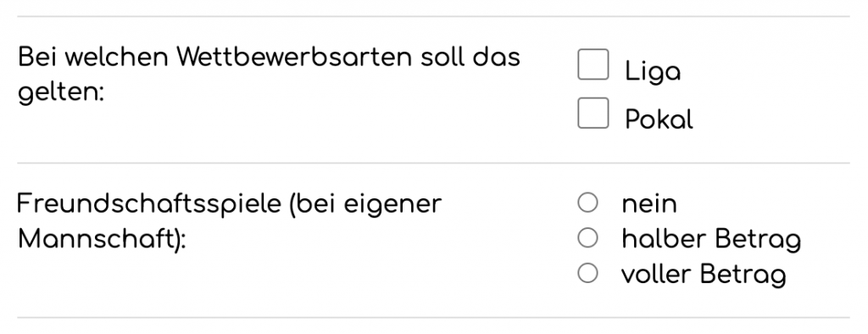Click the 'voller Betrag' label text
Viewport: 868px width, 334px height.
pos(704,274)
